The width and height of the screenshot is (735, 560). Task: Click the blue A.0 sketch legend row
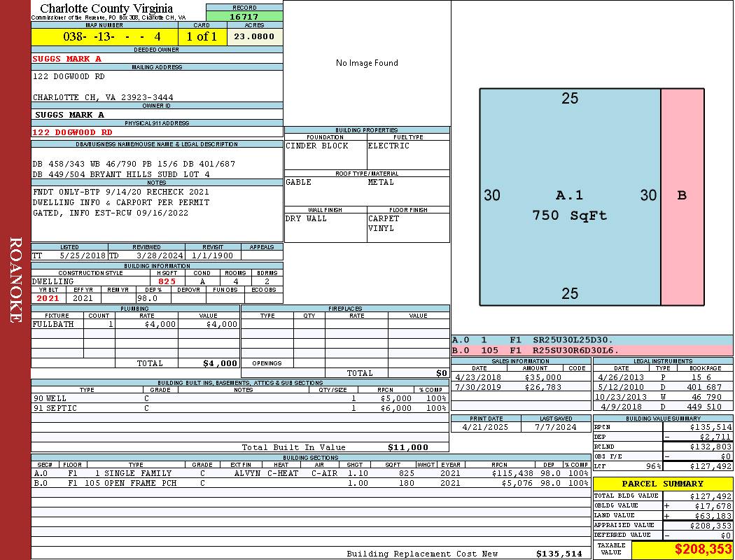pos(591,340)
